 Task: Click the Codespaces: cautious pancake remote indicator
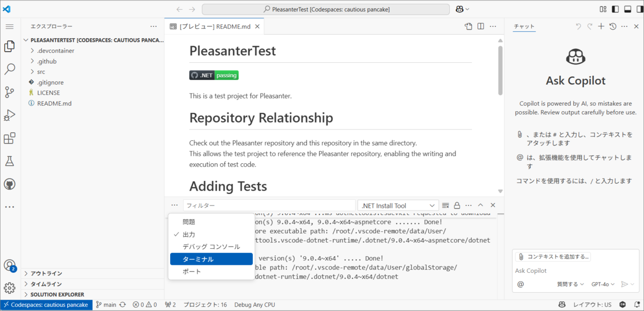tap(46, 305)
